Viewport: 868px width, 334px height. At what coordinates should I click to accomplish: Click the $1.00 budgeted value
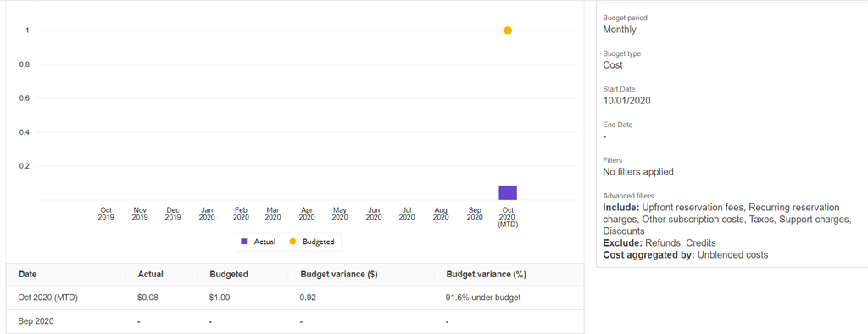tap(220, 298)
